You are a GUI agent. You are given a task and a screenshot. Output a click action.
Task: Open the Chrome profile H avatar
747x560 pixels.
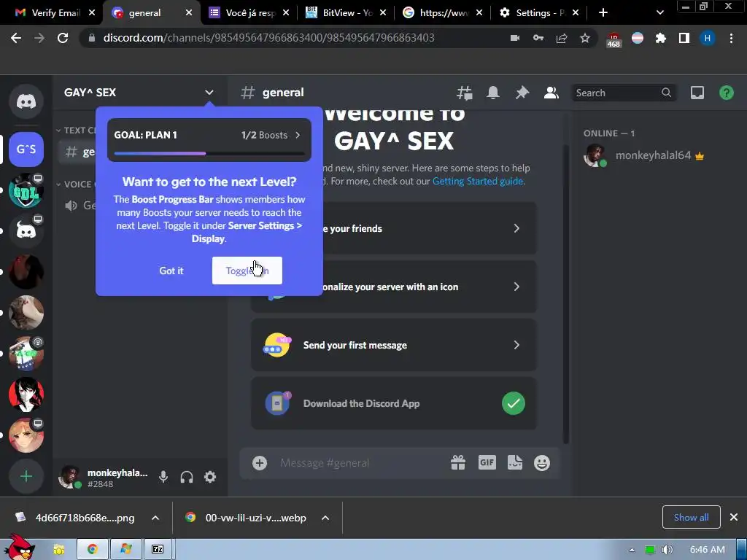pos(708,38)
